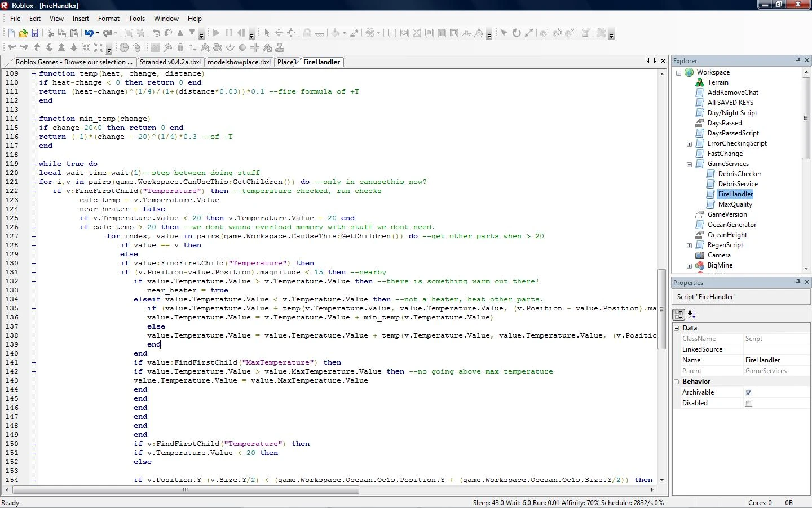Image resolution: width=812 pixels, height=508 pixels.
Task: Uncheck the Archivable checkbox
Action: tap(748, 392)
